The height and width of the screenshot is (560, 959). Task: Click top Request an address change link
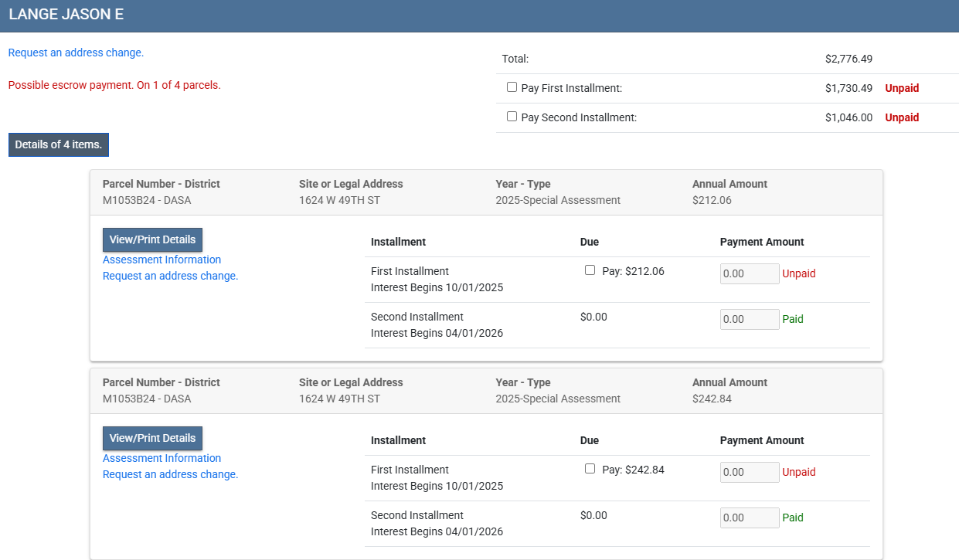click(76, 53)
